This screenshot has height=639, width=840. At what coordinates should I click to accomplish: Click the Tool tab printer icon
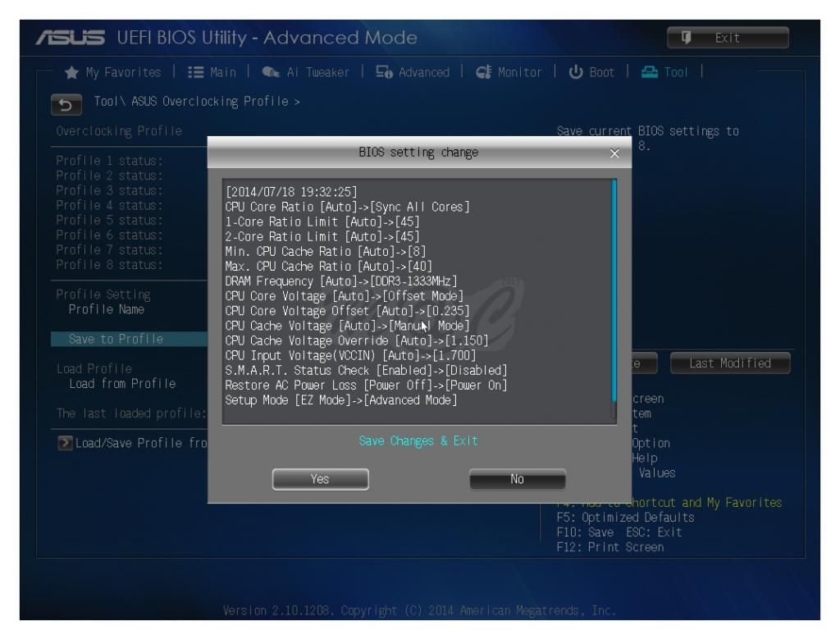(x=651, y=72)
